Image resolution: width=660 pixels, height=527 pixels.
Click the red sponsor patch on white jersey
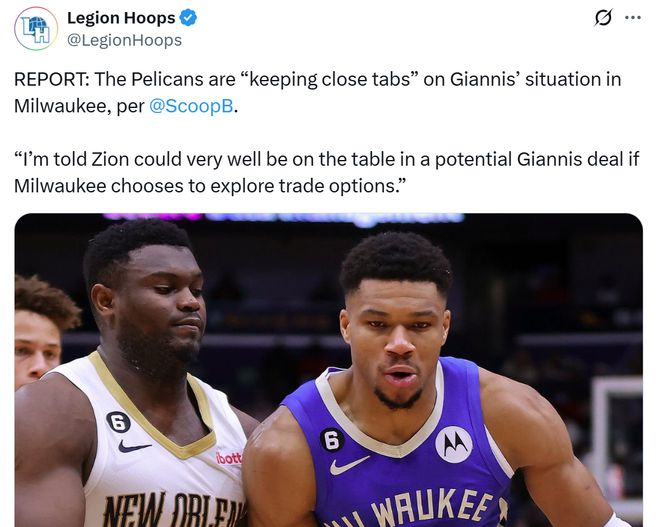tap(229, 457)
